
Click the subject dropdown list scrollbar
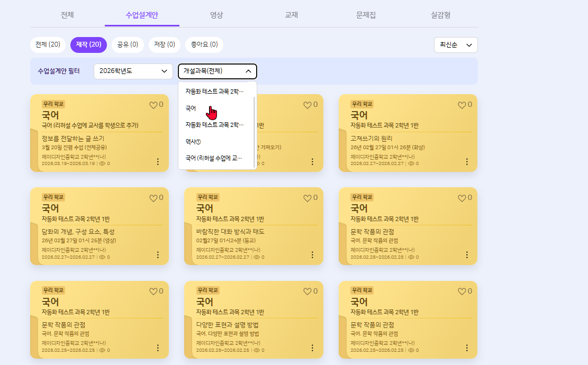click(x=255, y=131)
